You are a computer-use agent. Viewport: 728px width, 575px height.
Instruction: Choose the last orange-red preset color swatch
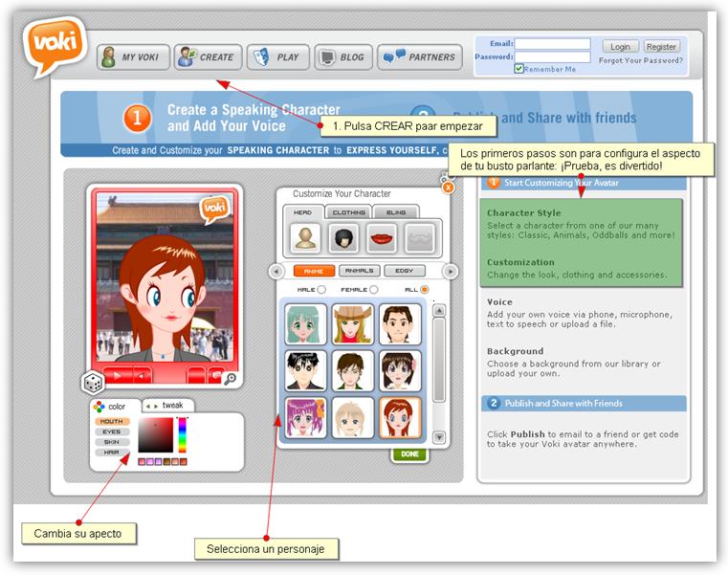coord(184,462)
